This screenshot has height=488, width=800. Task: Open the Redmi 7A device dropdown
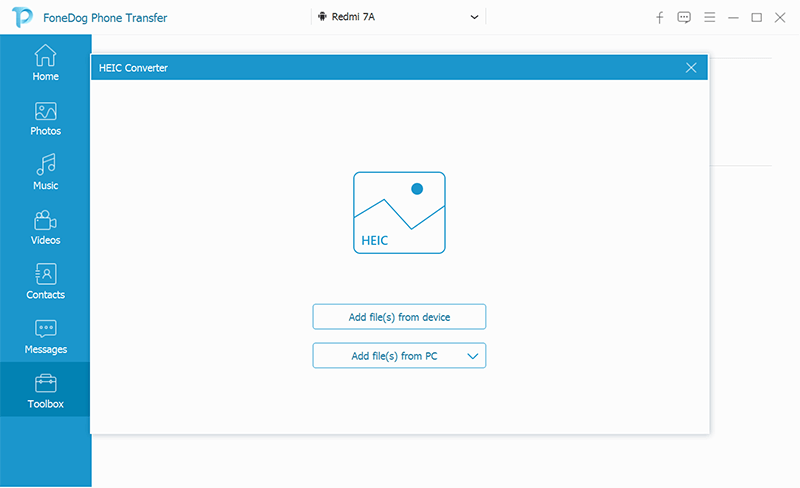(x=398, y=17)
